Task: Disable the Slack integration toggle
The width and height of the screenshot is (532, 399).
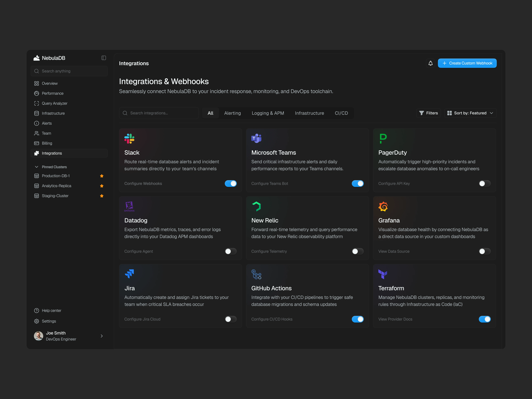Action: pyautogui.click(x=231, y=184)
